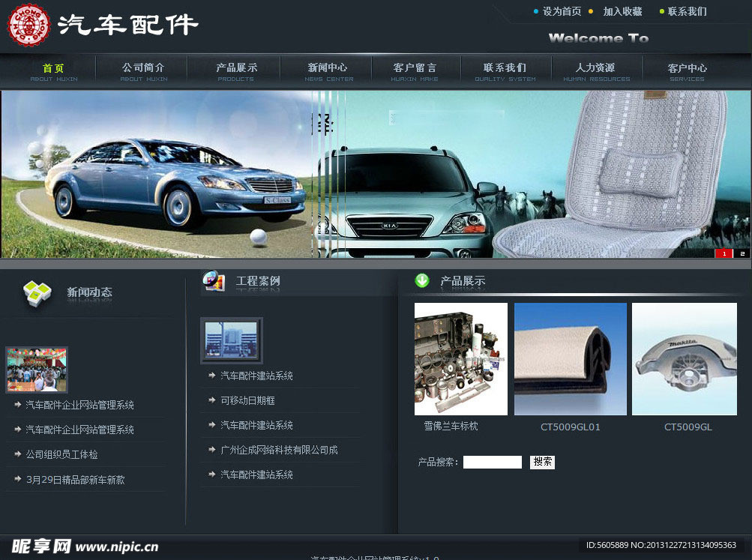
Task: Click the 工程案例 monitor icon
Action: pyautogui.click(x=214, y=281)
